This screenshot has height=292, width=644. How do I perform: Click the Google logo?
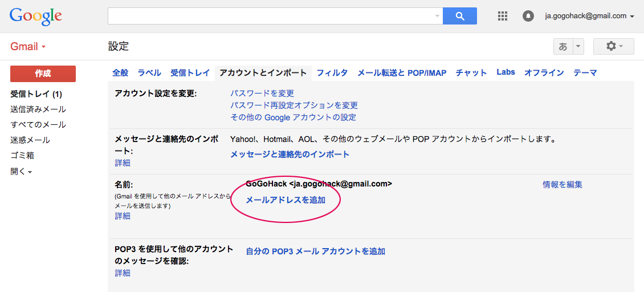pyautogui.click(x=36, y=16)
